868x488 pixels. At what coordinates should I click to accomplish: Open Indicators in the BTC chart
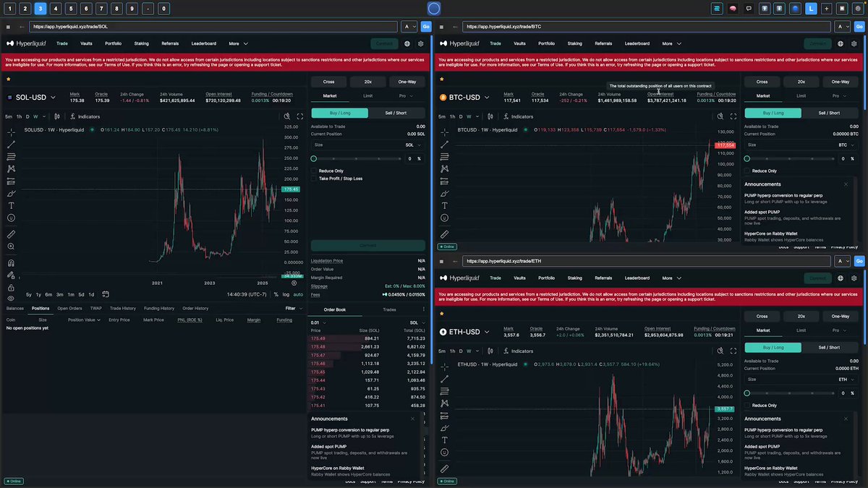(519, 116)
